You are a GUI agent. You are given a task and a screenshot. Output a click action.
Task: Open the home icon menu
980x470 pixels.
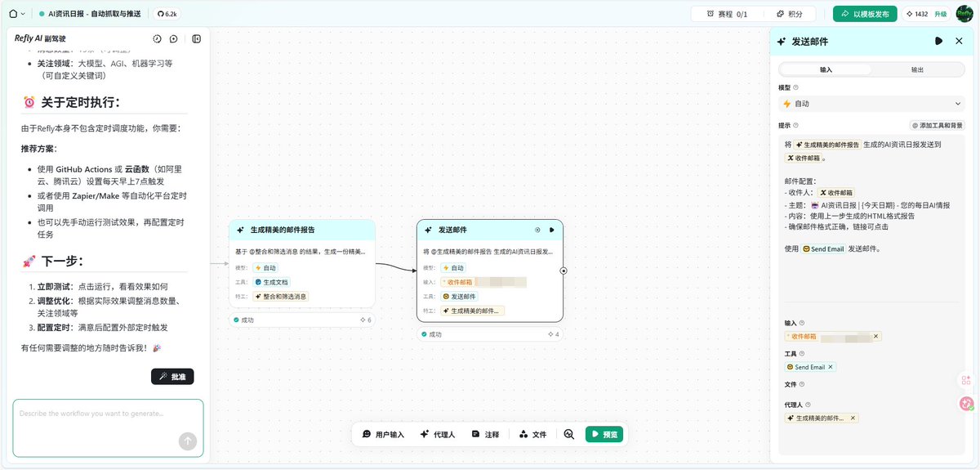[13, 14]
